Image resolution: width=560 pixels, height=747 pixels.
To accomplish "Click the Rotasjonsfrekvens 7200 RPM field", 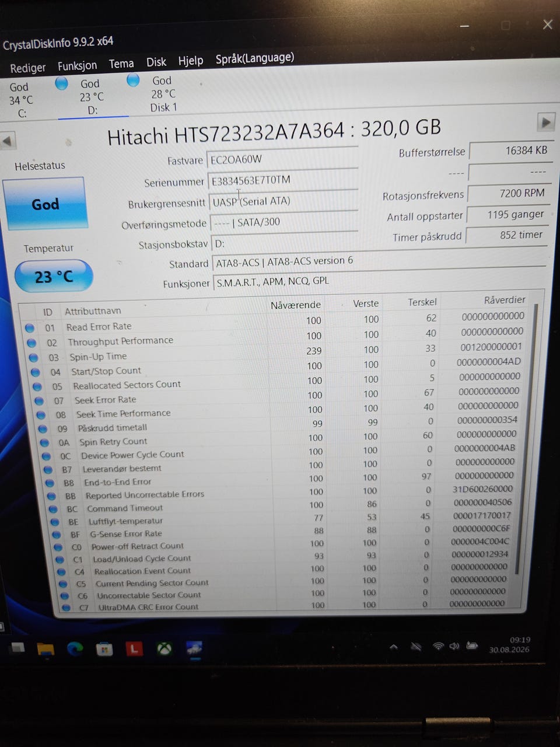I will (x=508, y=193).
